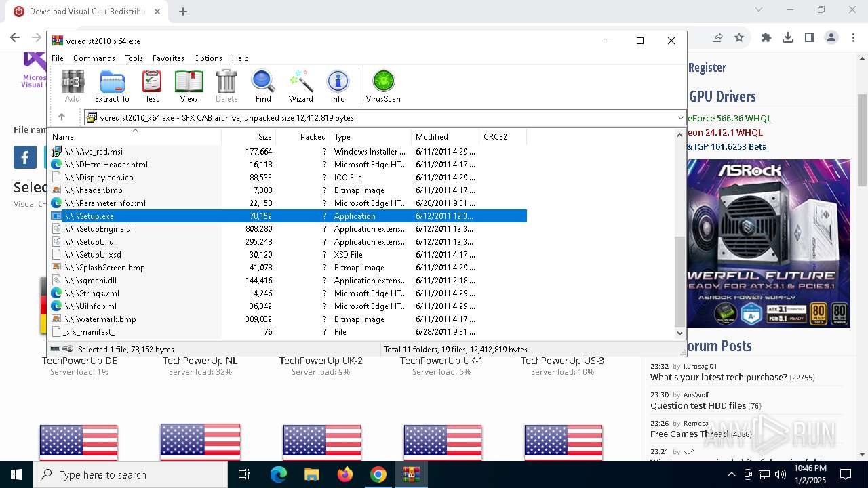Click the browser back arrow
This screenshot has height=488, width=868.
(x=15, y=38)
